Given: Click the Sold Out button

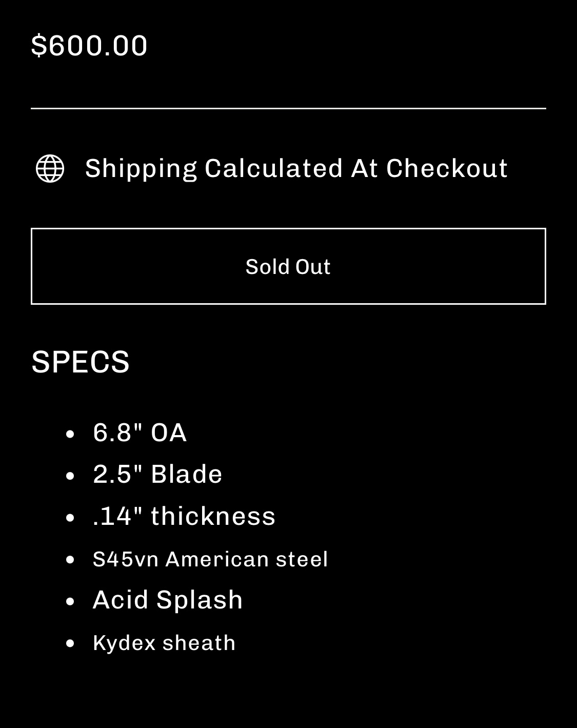Looking at the screenshot, I should tap(288, 266).
